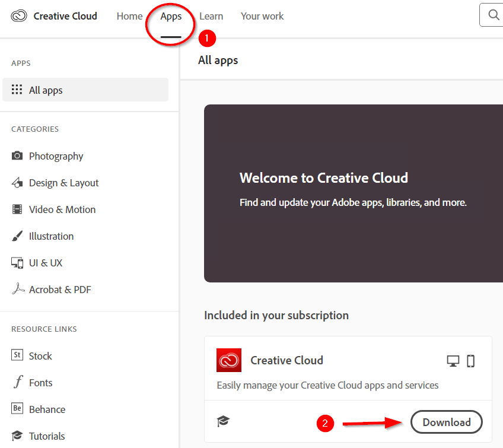Go to the Your work tab
This screenshot has width=503, height=448.
tap(262, 16)
